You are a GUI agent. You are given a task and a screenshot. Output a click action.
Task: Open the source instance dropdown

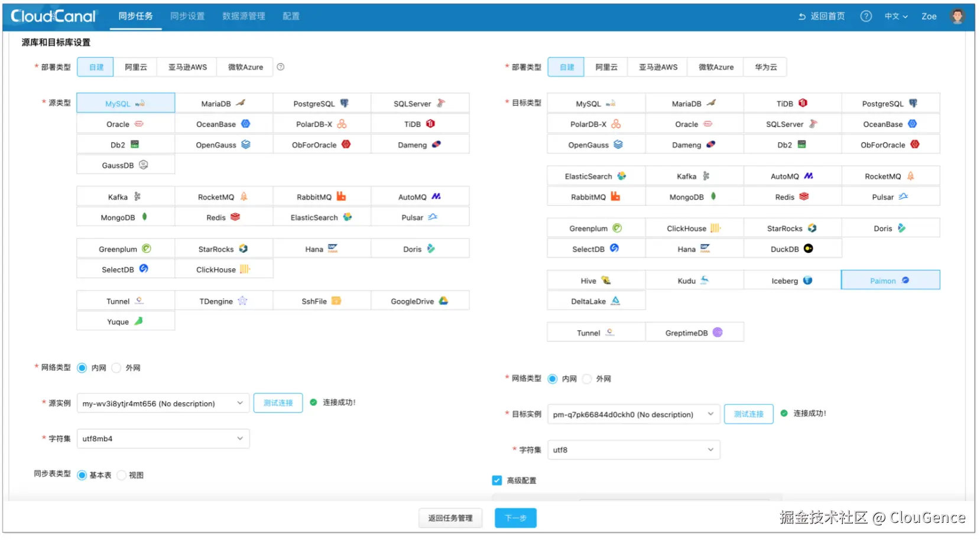[x=163, y=404]
